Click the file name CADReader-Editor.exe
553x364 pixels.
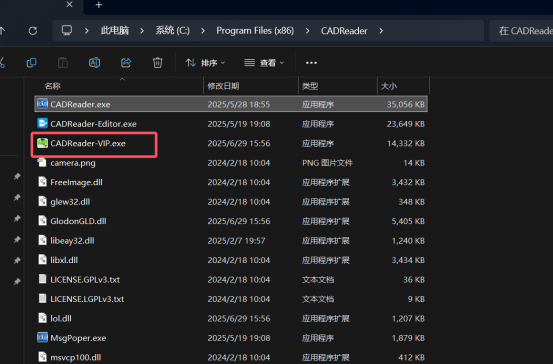pyautogui.click(x=93, y=124)
